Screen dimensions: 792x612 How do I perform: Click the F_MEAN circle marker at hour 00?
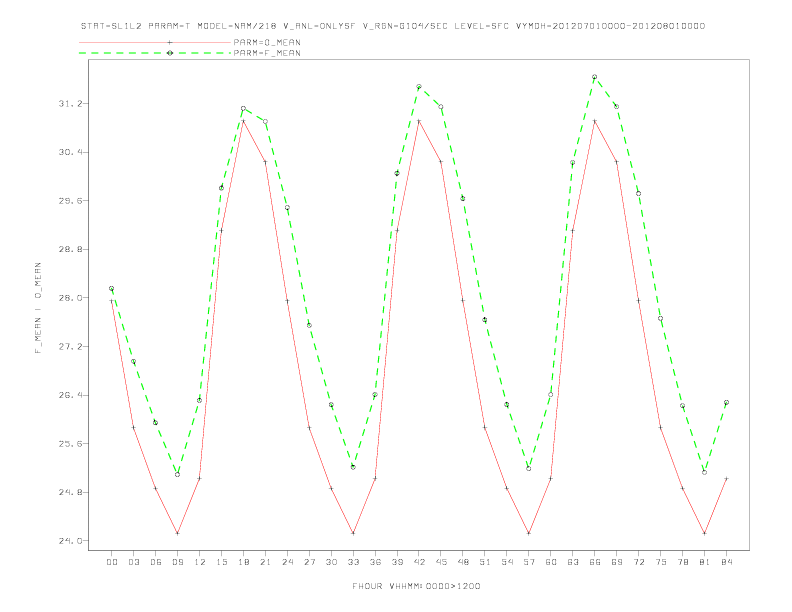tap(112, 288)
